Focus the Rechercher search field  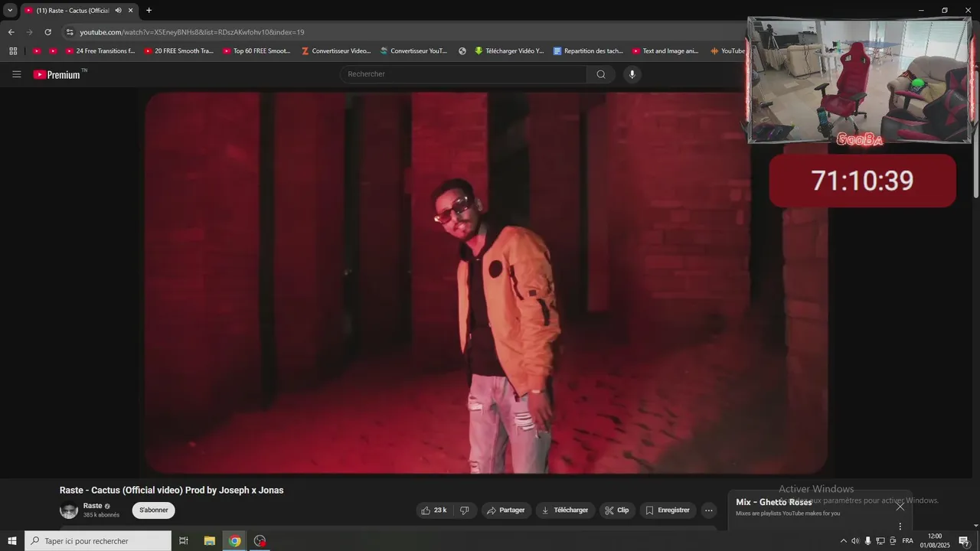click(464, 74)
